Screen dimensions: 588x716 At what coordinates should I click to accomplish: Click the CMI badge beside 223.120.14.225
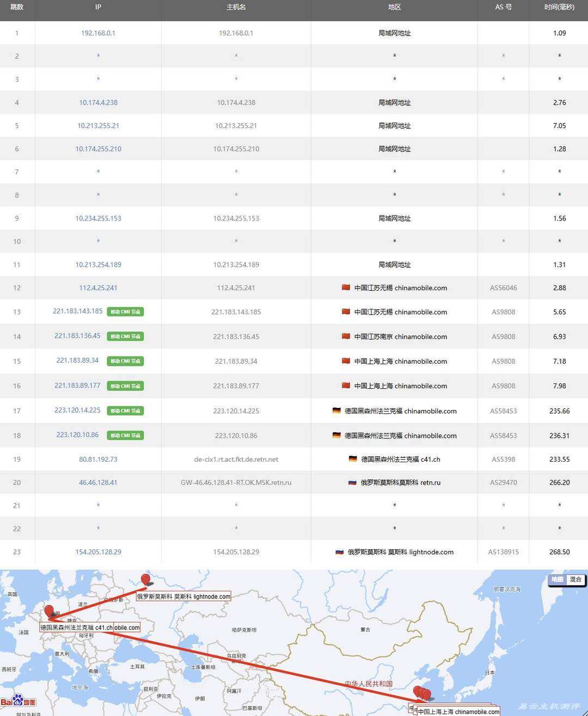(125, 411)
